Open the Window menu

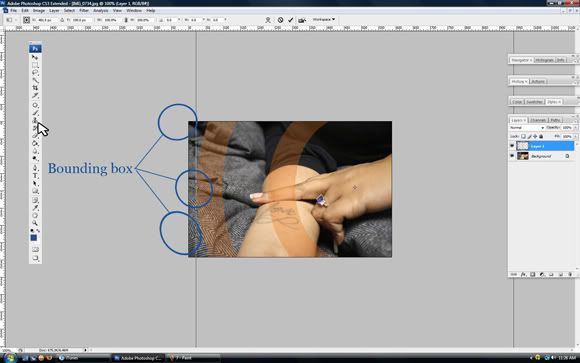coord(134,10)
